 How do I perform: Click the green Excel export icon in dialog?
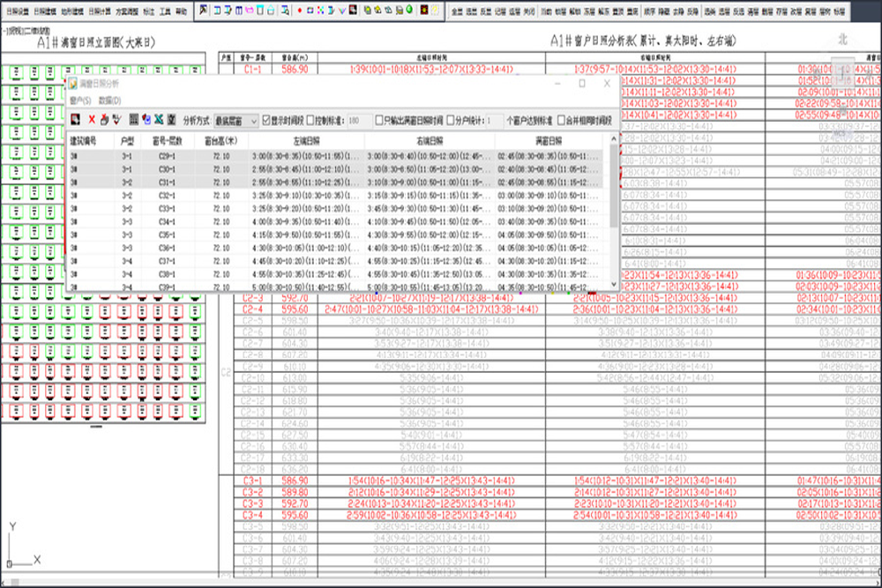159,119
